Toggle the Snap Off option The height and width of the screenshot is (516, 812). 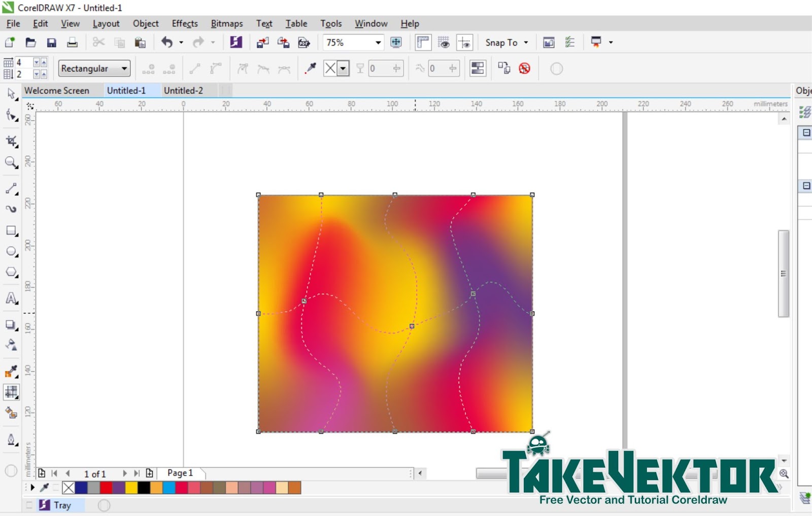[x=525, y=68]
